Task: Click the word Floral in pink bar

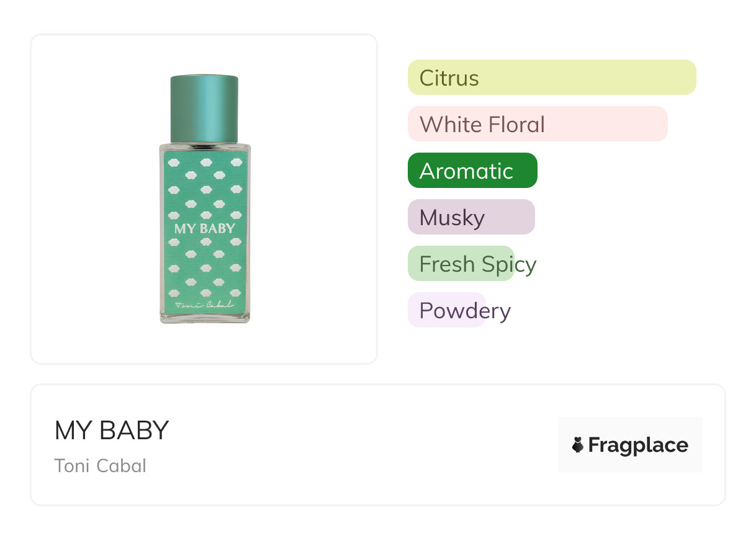Action: (x=516, y=125)
